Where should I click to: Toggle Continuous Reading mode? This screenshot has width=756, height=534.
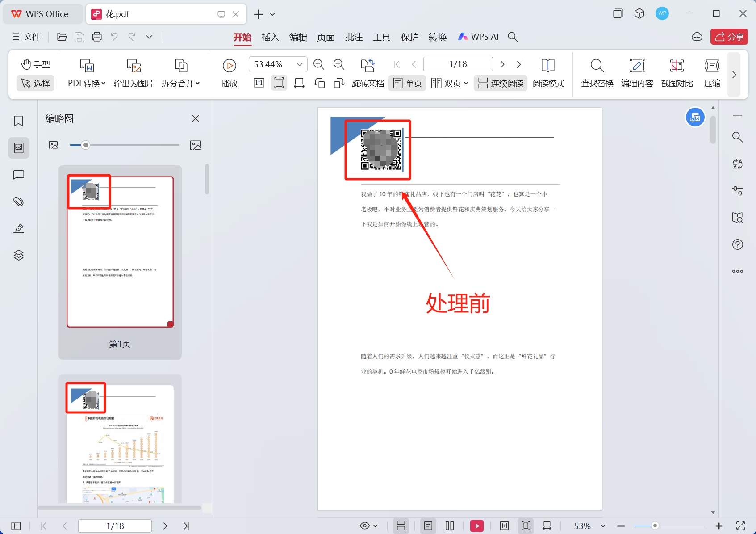point(501,83)
